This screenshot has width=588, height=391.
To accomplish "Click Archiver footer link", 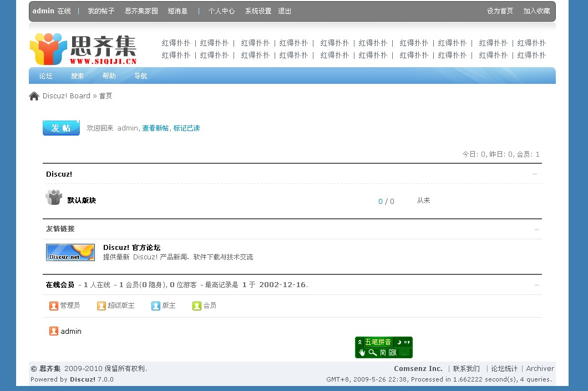I will [540, 369].
